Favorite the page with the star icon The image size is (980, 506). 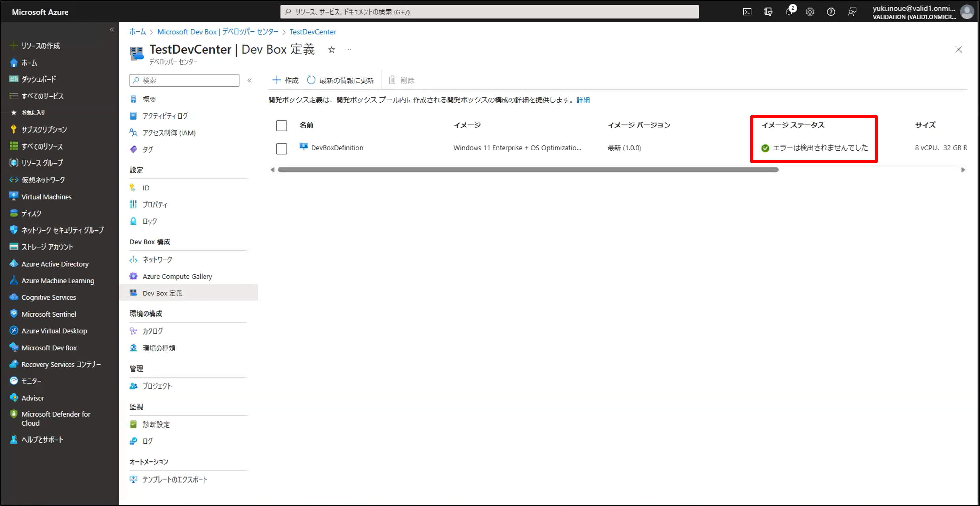[x=331, y=50]
